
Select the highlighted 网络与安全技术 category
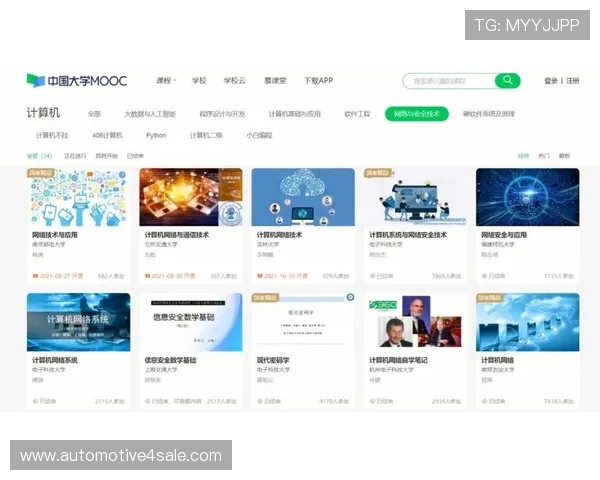coord(417,114)
